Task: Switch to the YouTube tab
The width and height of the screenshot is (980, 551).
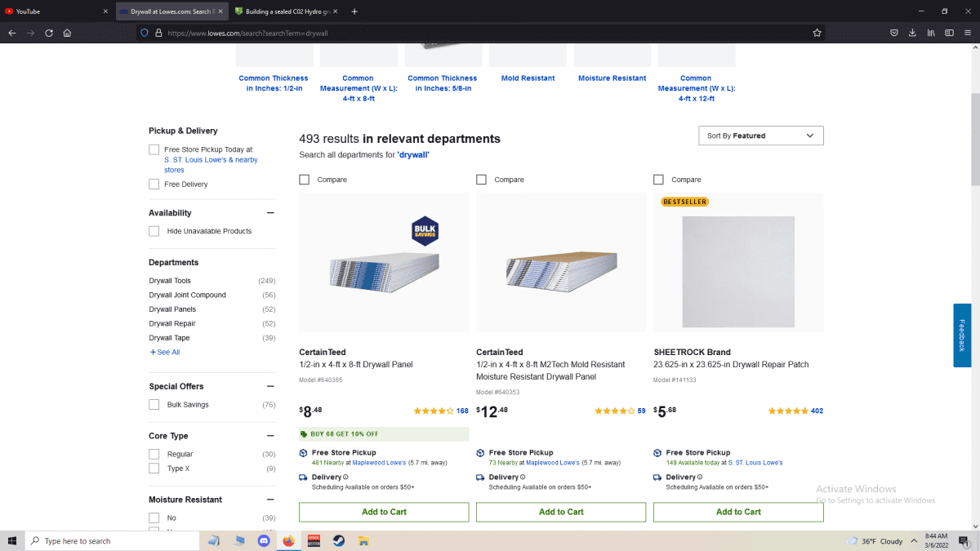Action: (x=56, y=11)
